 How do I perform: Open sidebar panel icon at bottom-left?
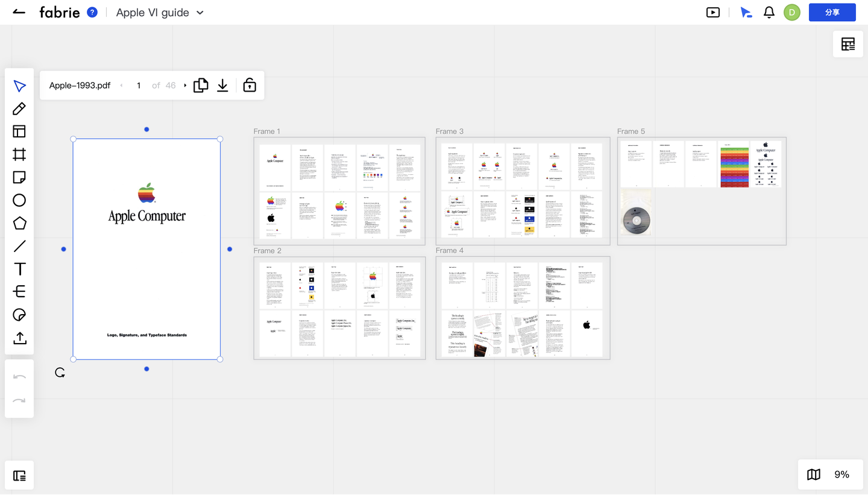click(19, 476)
